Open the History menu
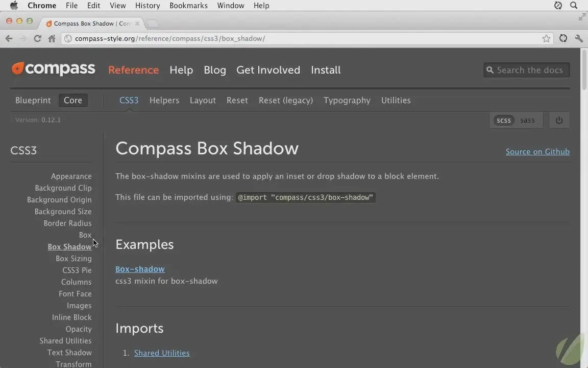 tap(148, 6)
